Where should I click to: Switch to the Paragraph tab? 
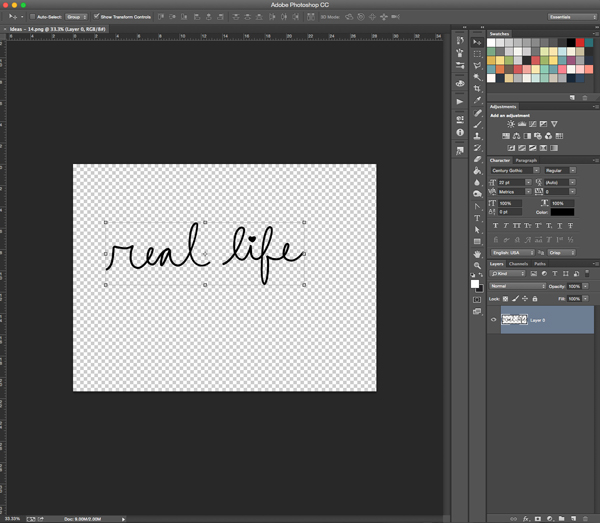pyautogui.click(x=526, y=160)
